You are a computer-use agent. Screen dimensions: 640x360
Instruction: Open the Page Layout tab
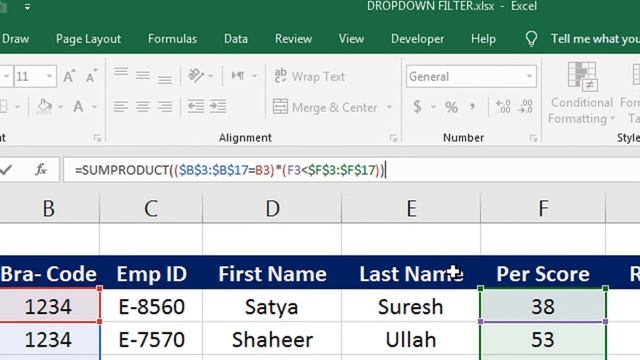[89, 39]
